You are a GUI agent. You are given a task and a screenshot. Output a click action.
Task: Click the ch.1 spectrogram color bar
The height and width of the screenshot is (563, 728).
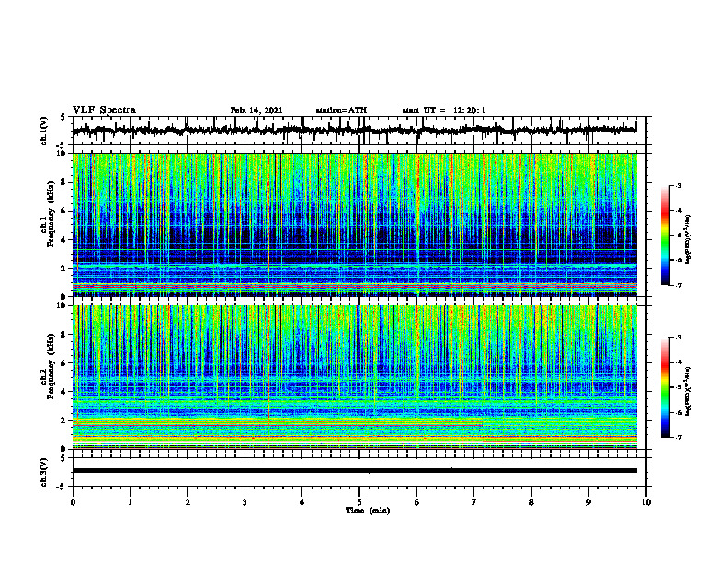(x=665, y=236)
